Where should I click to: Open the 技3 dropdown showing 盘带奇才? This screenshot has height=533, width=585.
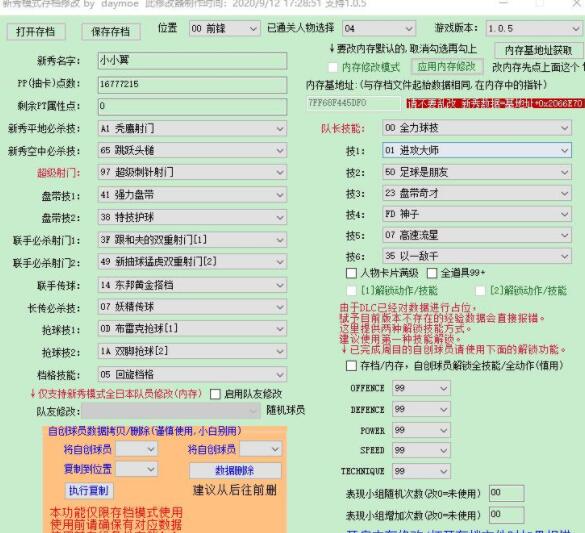pyautogui.click(x=477, y=193)
